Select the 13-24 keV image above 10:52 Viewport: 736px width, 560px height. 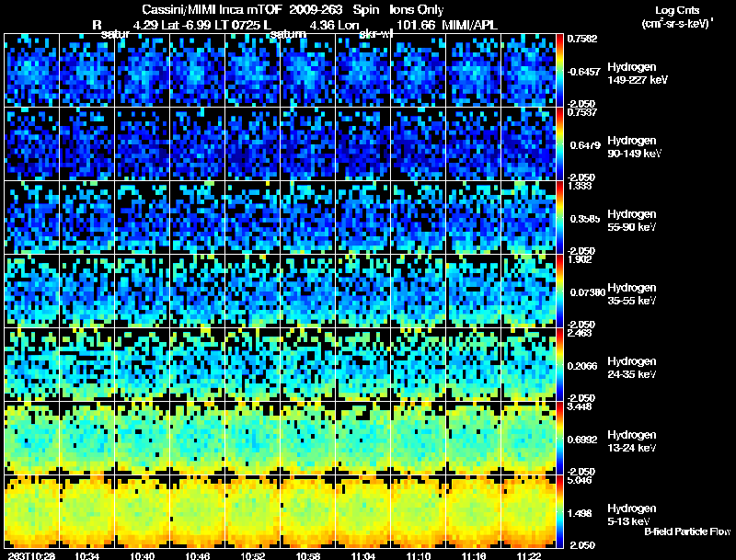(252, 439)
